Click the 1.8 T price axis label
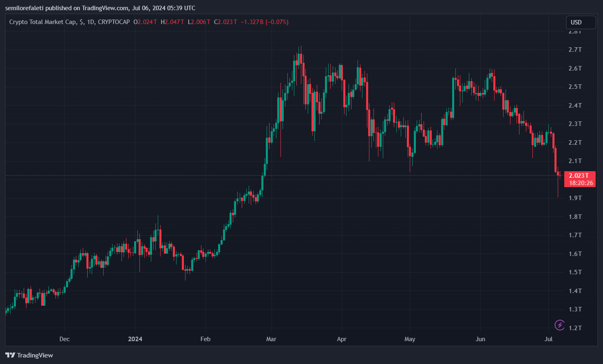The width and height of the screenshot is (603, 364). [575, 217]
